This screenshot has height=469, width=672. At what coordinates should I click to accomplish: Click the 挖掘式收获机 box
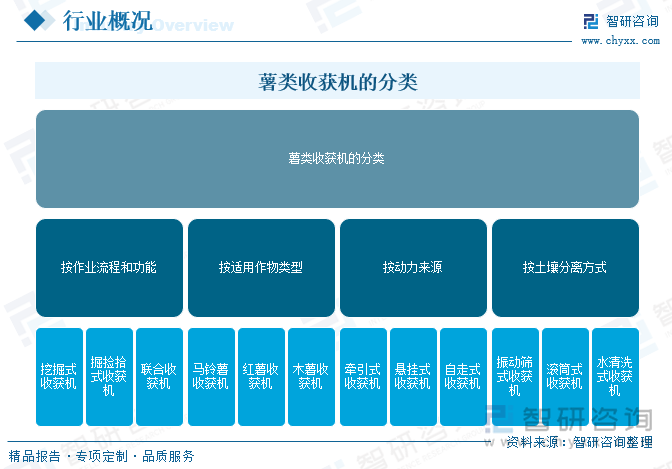tap(59, 377)
